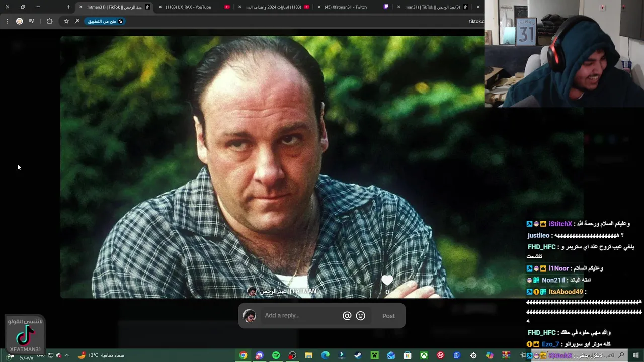Open Microsoft Store from the taskbar
Screen dimensions: 644x362
click(x=408, y=355)
